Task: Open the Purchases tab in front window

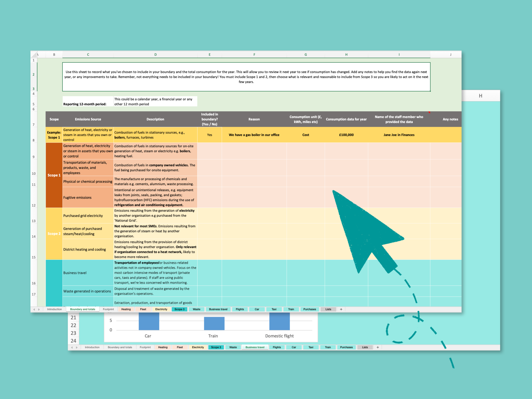Action: [x=309, y=309]
